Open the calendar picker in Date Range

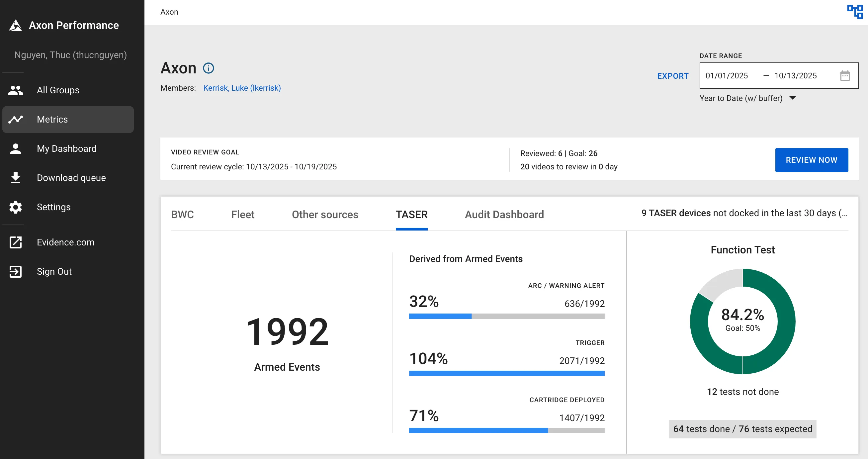tap(845, 75)
